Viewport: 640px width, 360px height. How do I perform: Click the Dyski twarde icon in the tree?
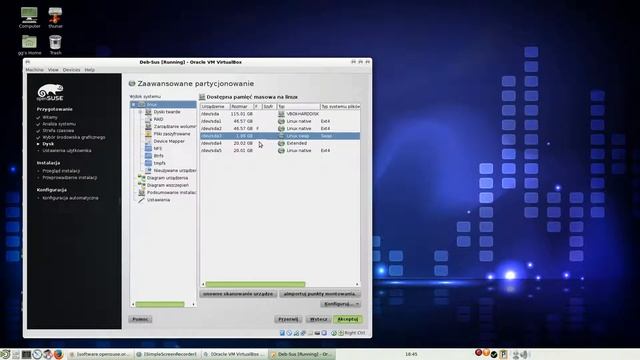coord(148,112)
